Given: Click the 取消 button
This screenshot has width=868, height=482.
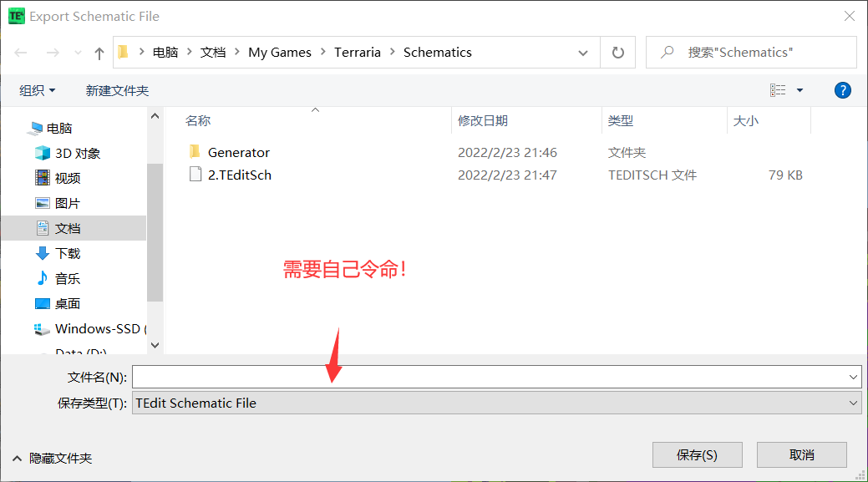Looking at the screenshot, I should click(x=801, y=455).
